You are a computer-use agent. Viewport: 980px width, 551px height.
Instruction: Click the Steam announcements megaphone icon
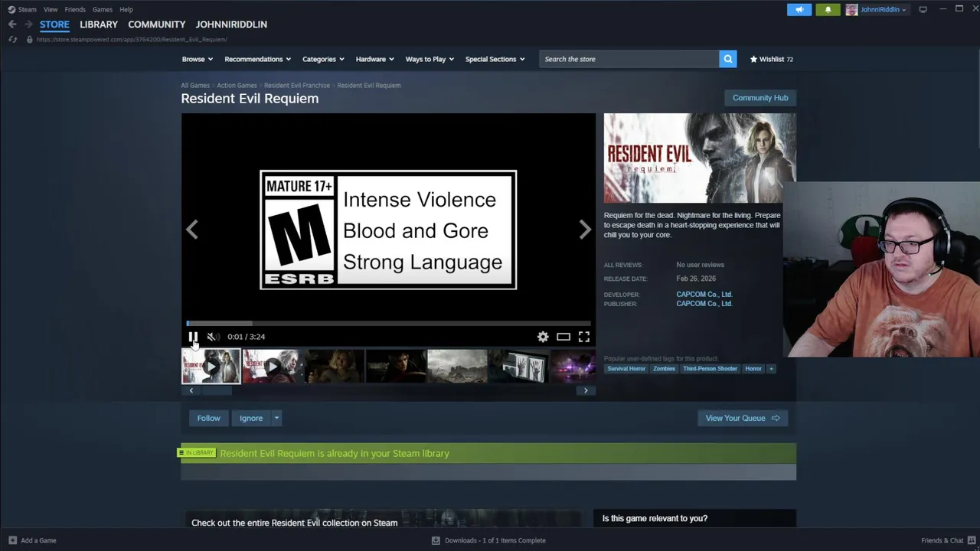tap(799, 9)
